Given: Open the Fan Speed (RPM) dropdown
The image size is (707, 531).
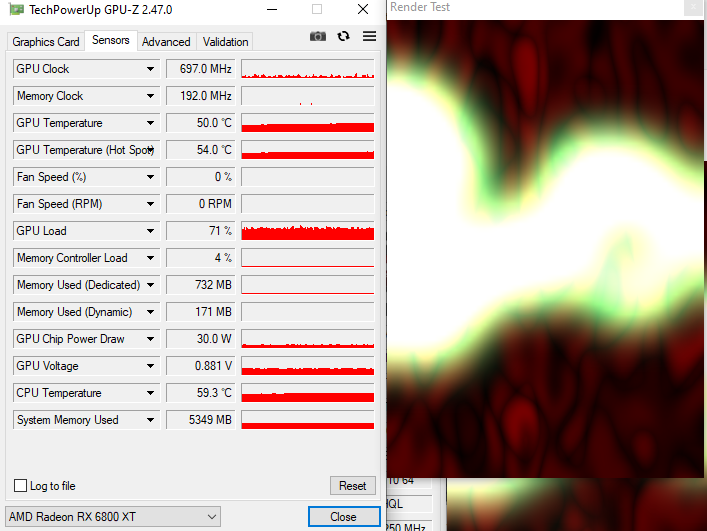Looking at the screenshot, I should [150, 204].
